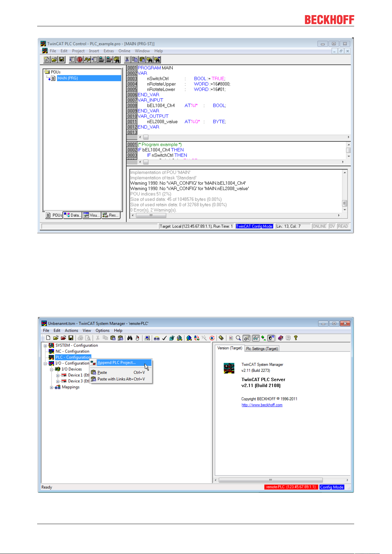Click the 'nEL2008_value' output variable declaration
The height and width of the screenshot is (554, 392).
[x=186, y=122]
